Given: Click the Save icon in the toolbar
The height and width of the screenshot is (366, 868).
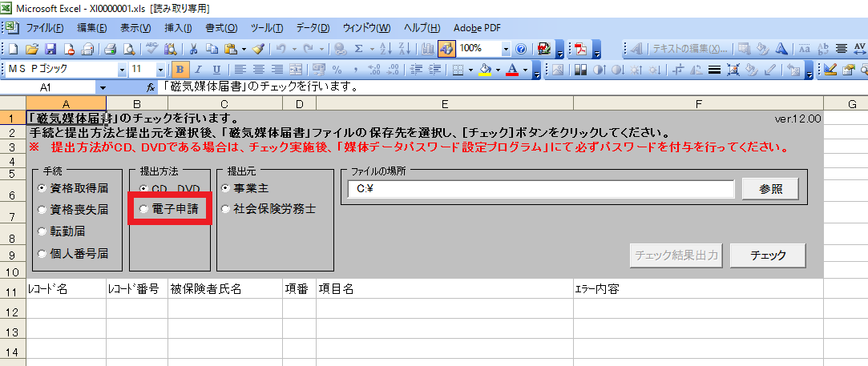Looking at the screenshot, I should tap(50, 49).
